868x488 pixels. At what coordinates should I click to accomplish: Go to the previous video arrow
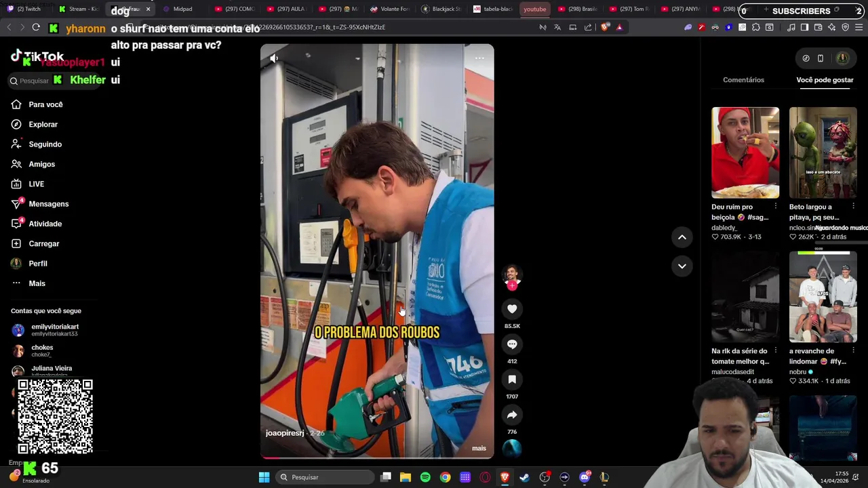tap(682, 237)
